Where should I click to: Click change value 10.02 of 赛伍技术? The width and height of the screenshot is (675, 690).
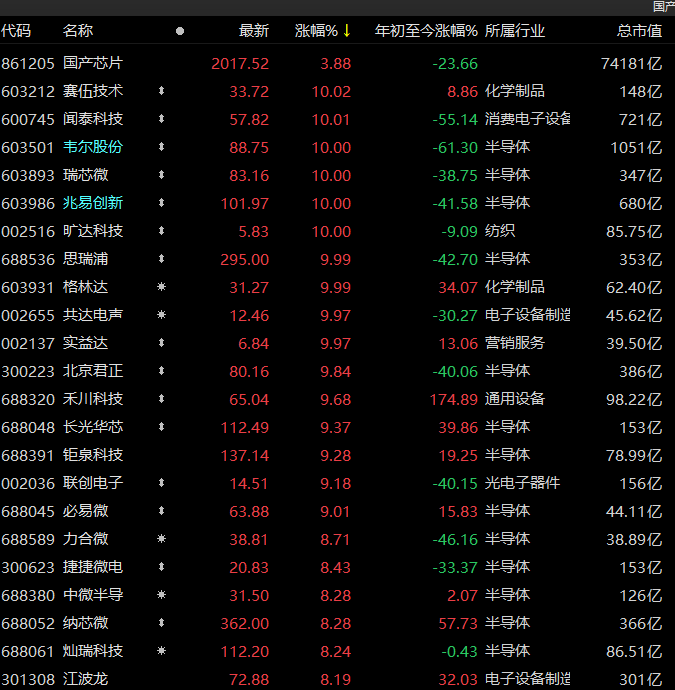pos(331,92)
